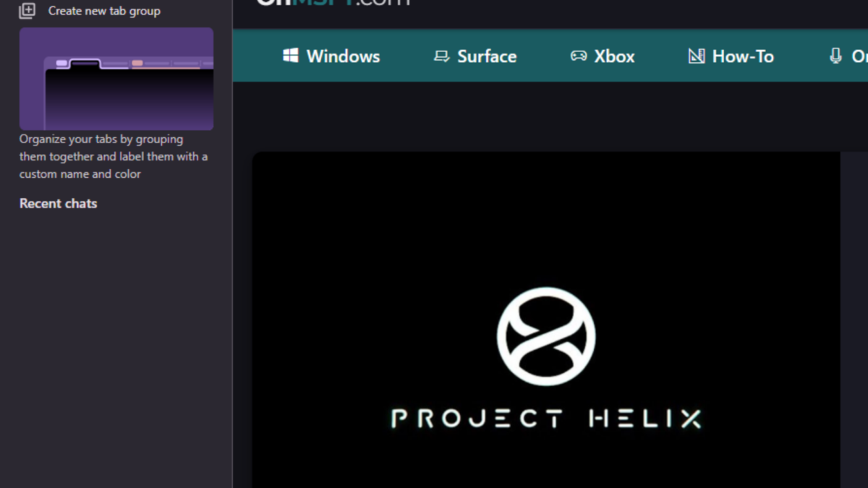
Task: Open the cut-off nav item after microphone
Action: [x=859, y=56]
